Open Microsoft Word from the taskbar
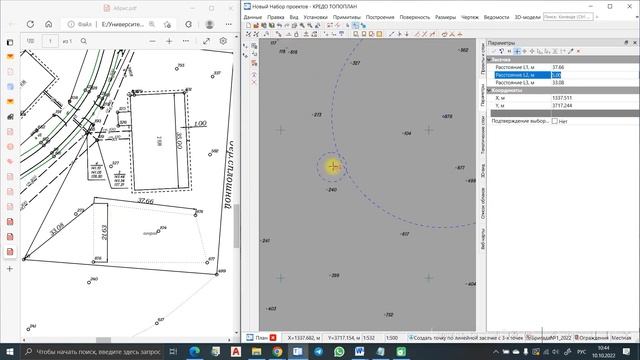640x360 pixels. click(x=359, y=351)
